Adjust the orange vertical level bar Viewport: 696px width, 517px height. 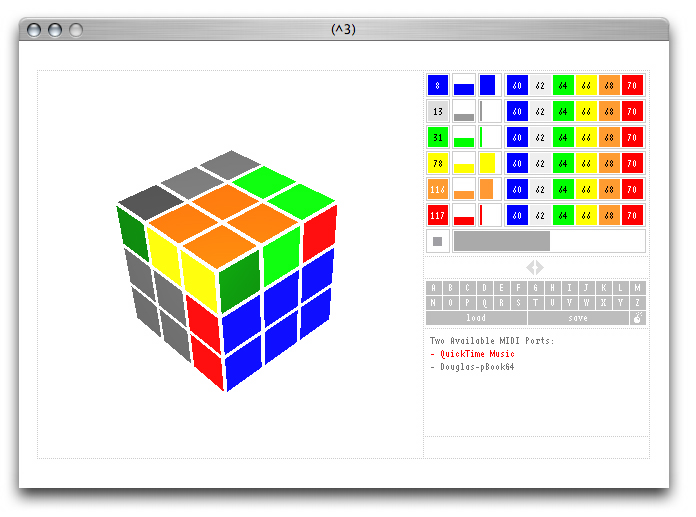click(x=464, y=189)
